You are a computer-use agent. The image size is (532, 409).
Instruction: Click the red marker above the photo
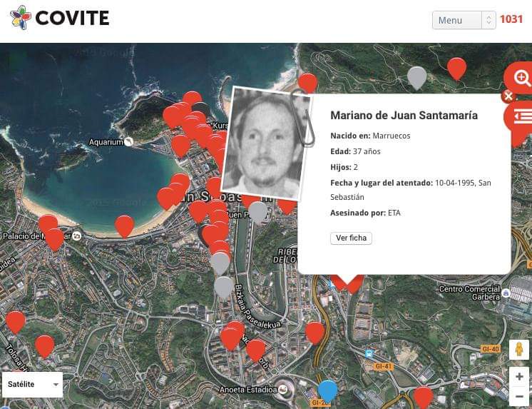(x=308, y=83)
